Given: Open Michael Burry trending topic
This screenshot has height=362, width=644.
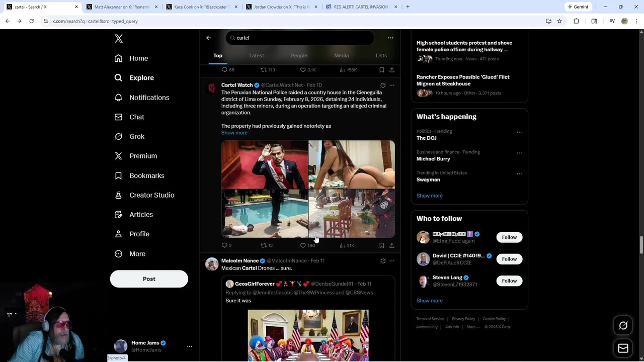Looking at the screenshot, I should 433,159.
